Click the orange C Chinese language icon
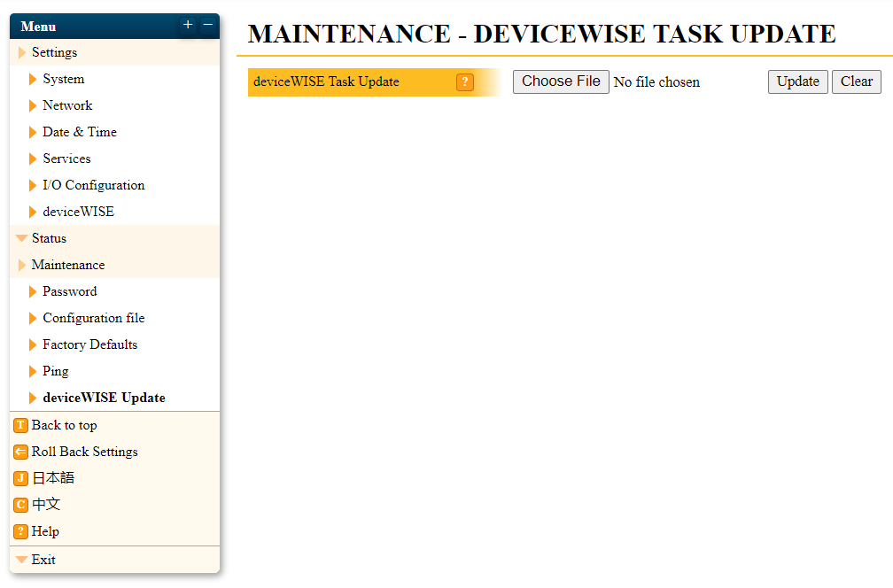 tap(20, 505)
